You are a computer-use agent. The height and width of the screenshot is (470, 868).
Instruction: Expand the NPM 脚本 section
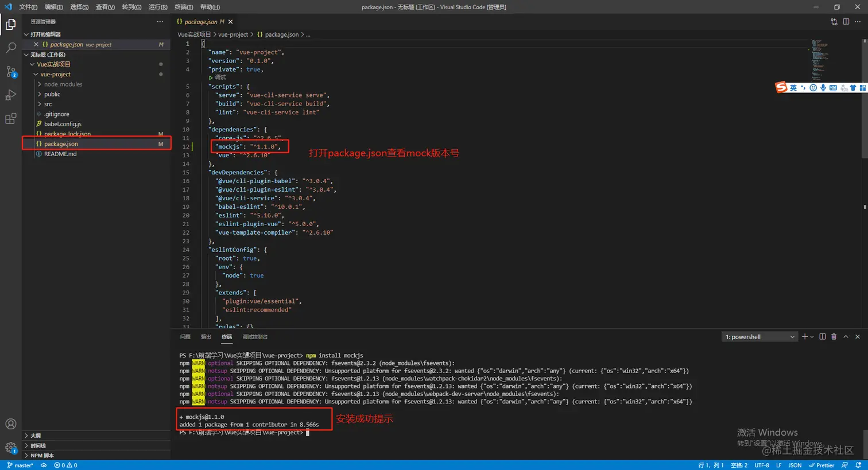point(96,456)
